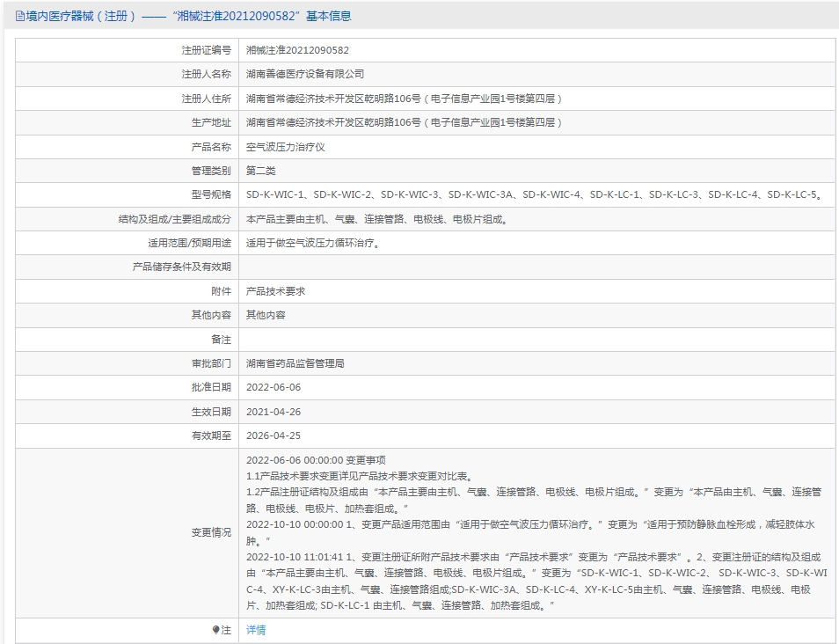Image resolution: width=839 pixels, height=644 pixels.
Task: Click the 变更情况 row label
Action: pyautogui.click(x=211, y=532)
